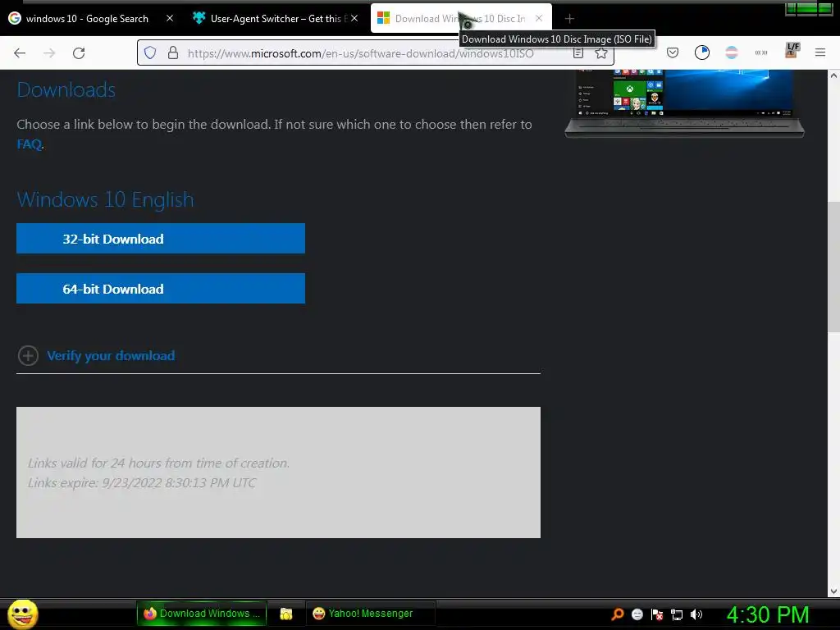Click the "Links expire: 9/23/2022 8:30:13 PM UTC" text
The width and height of the screenshot is (840, 630).
click(142, 482)
